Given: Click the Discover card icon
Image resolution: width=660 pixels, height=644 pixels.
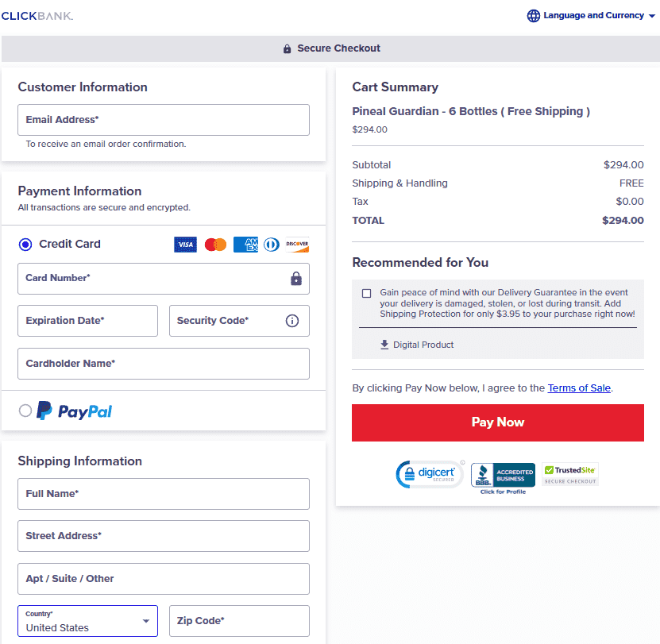Looking at the screenshot, I should coord(298,244).
